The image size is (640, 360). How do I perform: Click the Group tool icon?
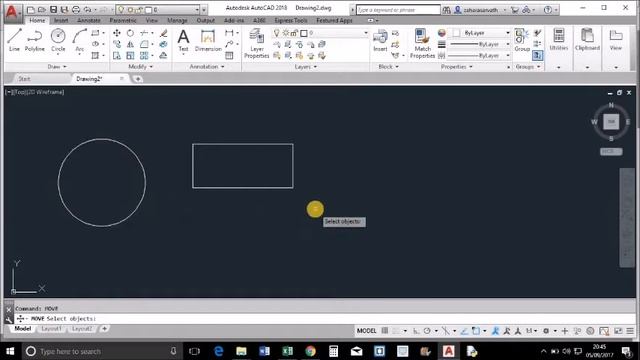coord(522,40)
